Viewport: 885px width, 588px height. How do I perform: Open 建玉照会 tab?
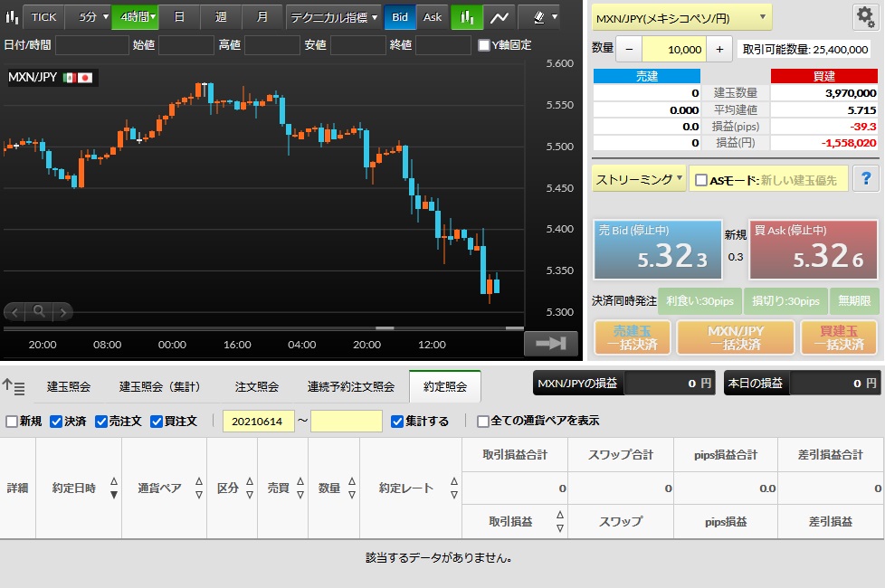click(x=69, y=386)
